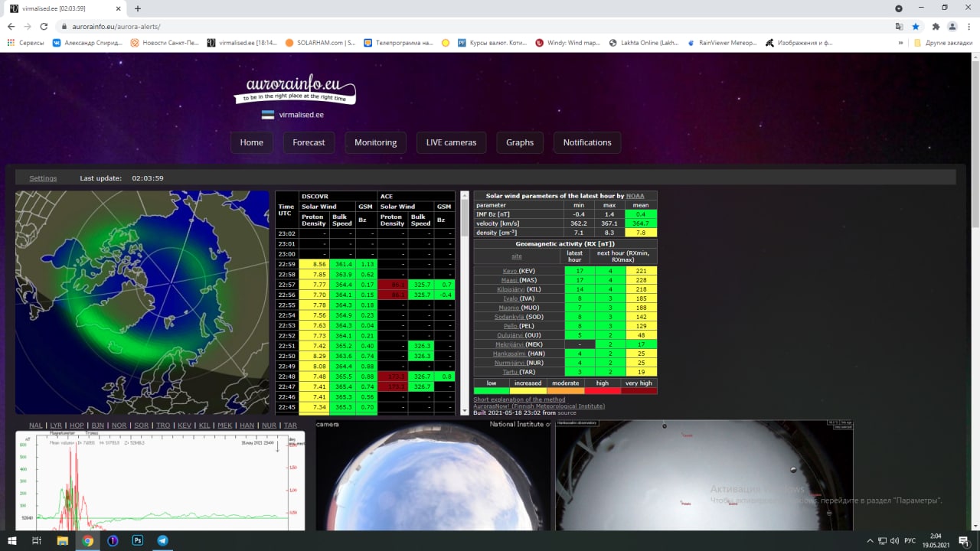Open the Sodankylä station link
The width and height of the screenshot is (980, 551).
coord(509,317)
